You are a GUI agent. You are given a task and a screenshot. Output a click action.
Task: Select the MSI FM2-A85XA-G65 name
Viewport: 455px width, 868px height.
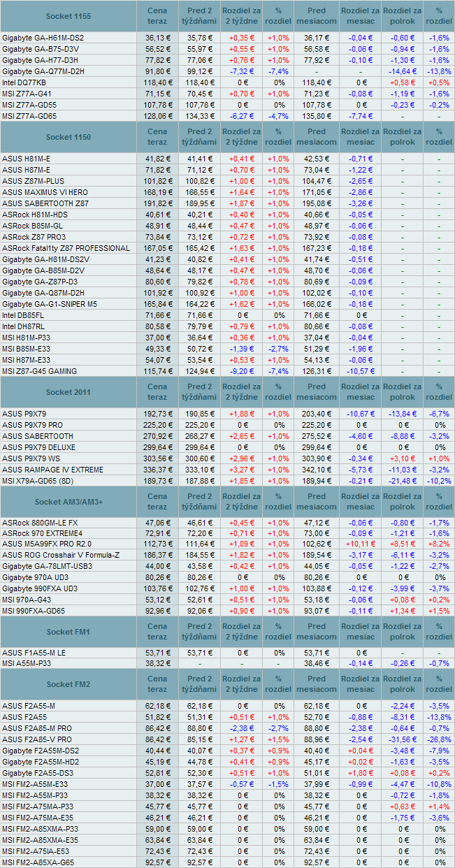click(39, 862)
